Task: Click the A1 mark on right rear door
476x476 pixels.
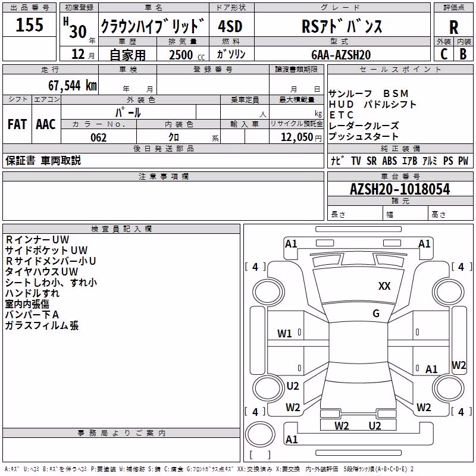Action: [x=431, y=369]
